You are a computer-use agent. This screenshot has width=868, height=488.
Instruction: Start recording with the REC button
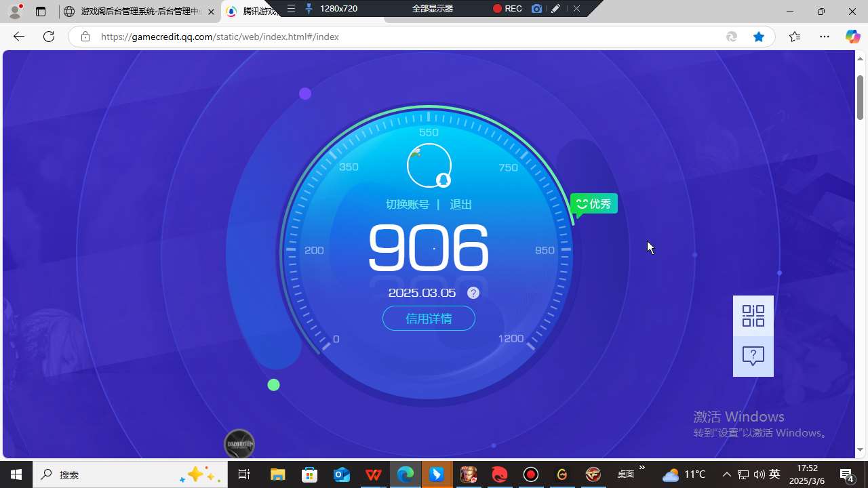pos(507,8)
